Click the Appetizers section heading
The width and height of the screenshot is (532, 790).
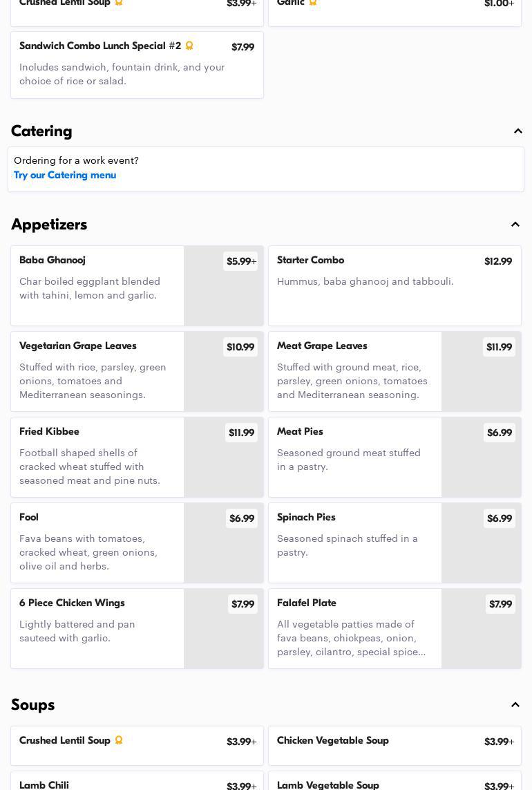(x=49, y=225)
